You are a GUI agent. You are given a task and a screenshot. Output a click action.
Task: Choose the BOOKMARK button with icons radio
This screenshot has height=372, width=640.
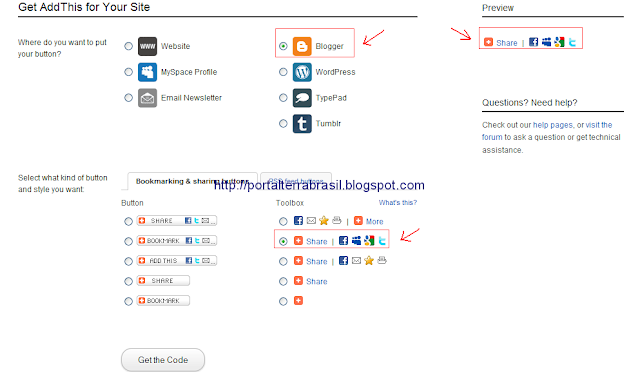pos(129,241)
